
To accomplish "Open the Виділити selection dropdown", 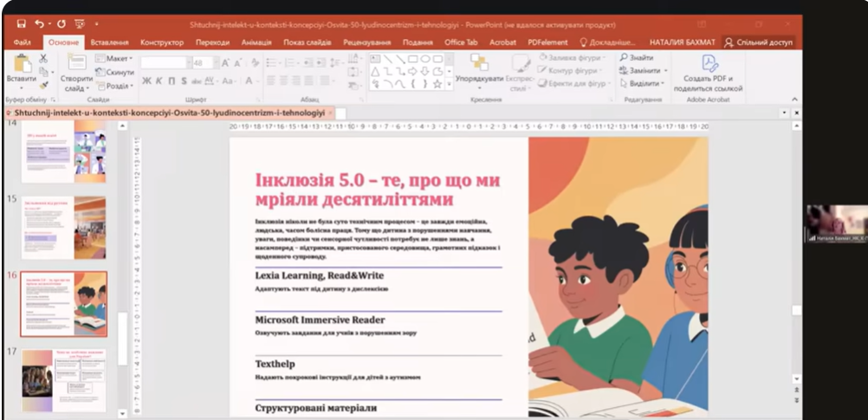I will pyautogui.click(x=642, y=83).
